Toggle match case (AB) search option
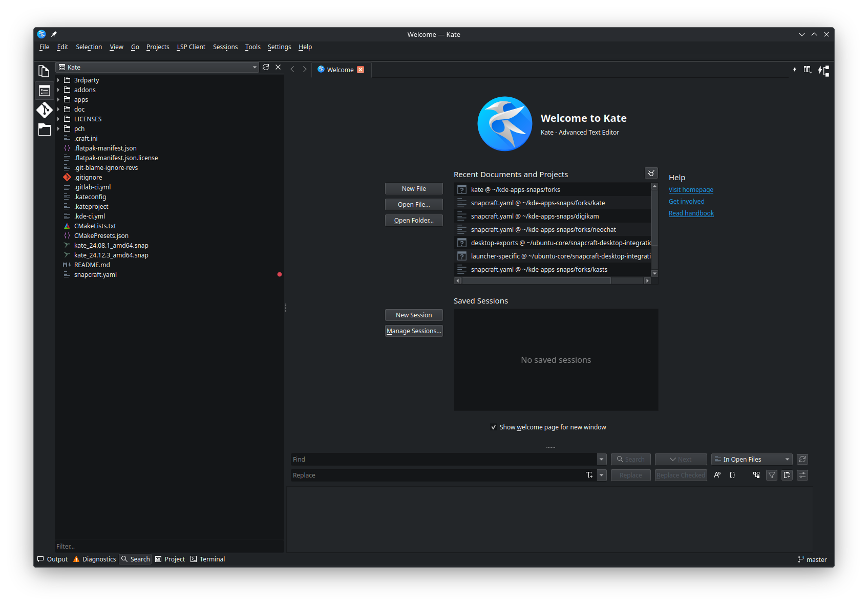Image resolution: width=868 pixels, height=607 pixels. (717, 475)
